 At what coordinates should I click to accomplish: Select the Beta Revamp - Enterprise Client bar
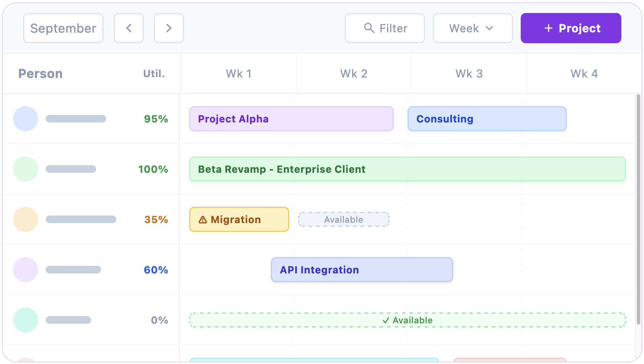point(407,169)
